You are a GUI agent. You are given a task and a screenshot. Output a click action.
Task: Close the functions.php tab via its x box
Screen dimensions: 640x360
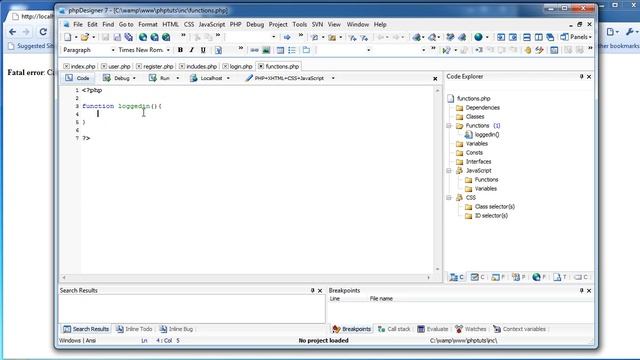point(261,66)
